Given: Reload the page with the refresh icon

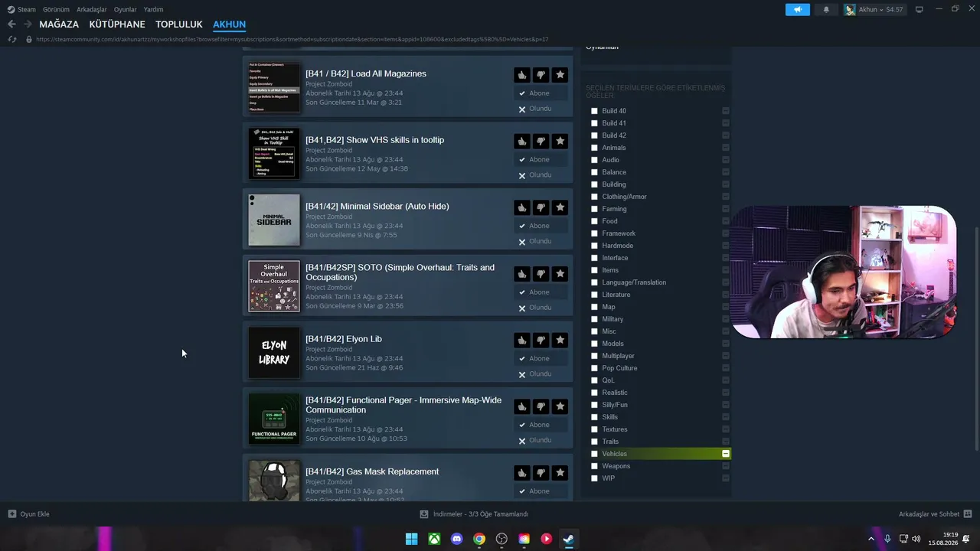Looking at the screenshot, I should (x=12, y=39).
